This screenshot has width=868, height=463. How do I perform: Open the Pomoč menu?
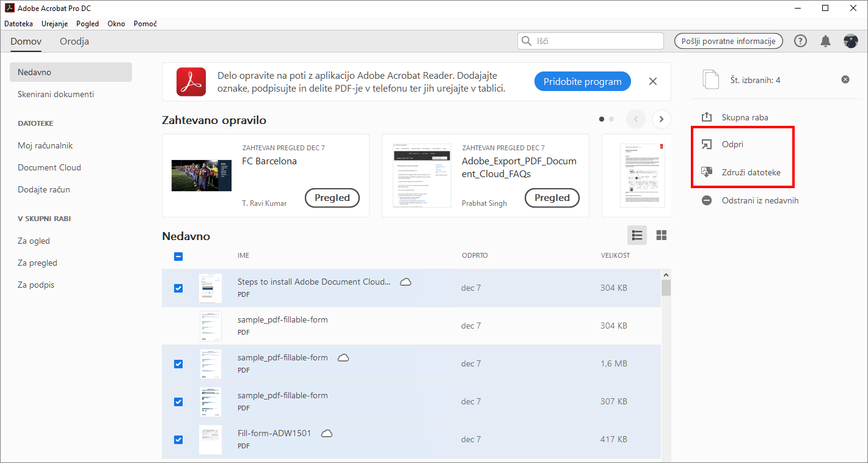click(x=144, y=24)
